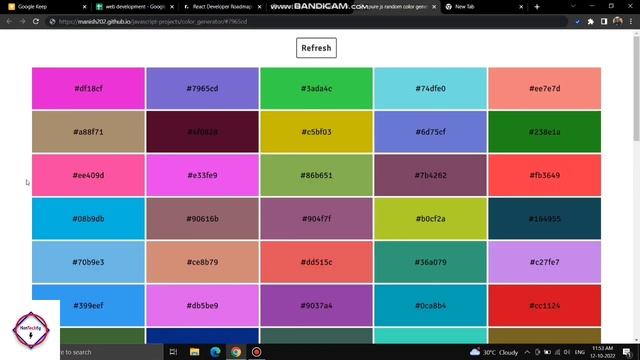Open the 30°C Cloudy weather widget
Viewport: 640px width, 360px height.
point(494,352)
